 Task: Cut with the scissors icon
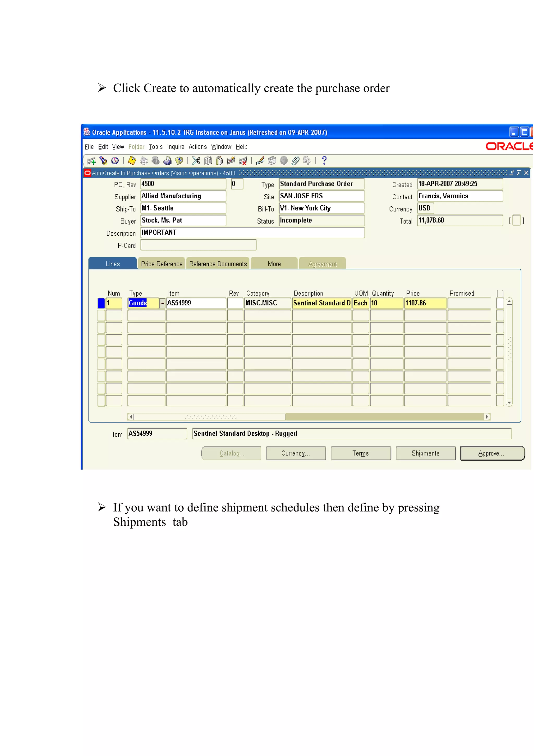tap(196, 161)
